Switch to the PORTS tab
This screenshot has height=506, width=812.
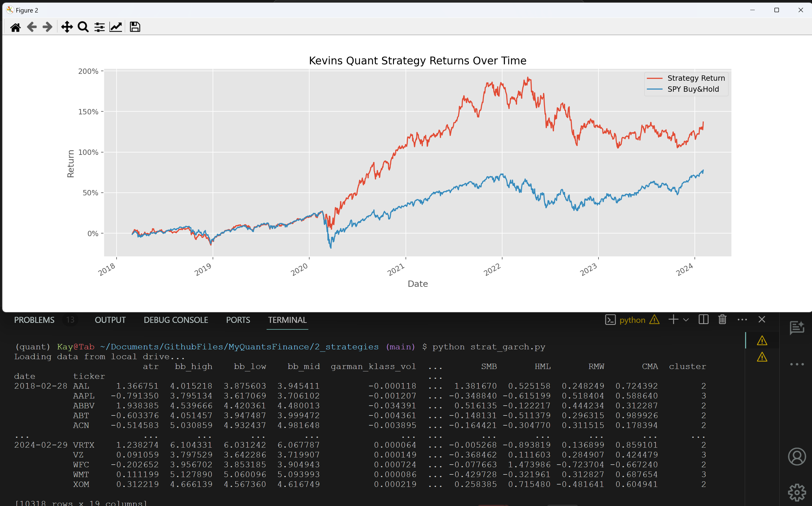238,320
